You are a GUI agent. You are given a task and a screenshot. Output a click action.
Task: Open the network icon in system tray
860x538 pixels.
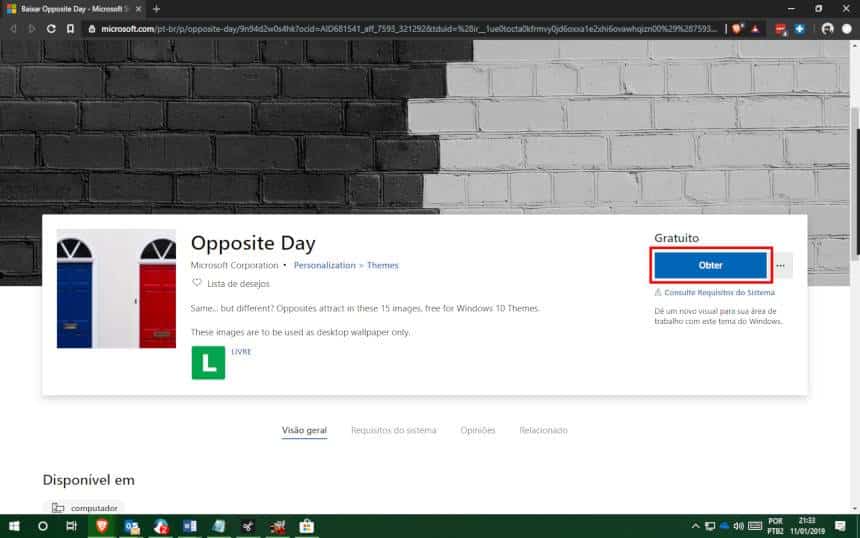(x=710, y=526)
